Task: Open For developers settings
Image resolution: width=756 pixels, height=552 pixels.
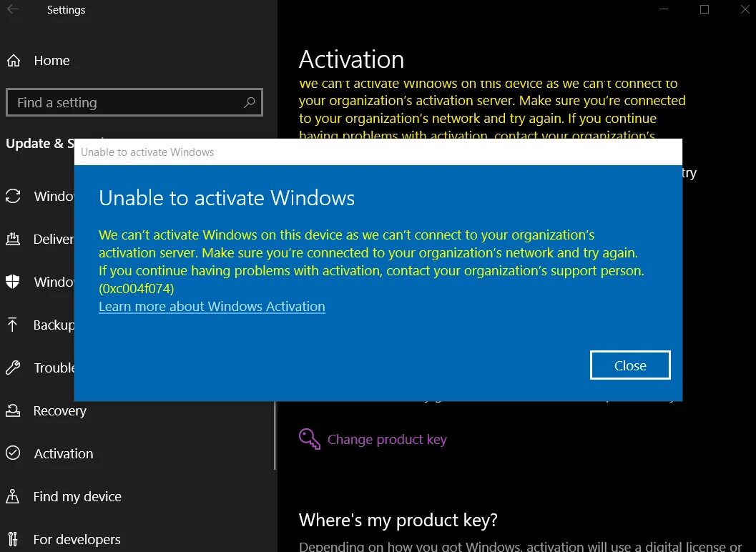Action: point(77,539)
